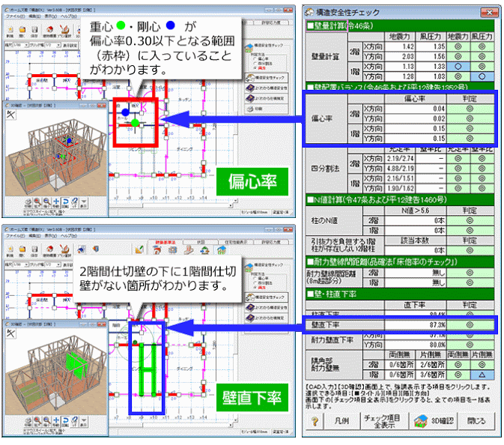
Task: Click リセット icon in upper 3D window
Action: [75, 203]
